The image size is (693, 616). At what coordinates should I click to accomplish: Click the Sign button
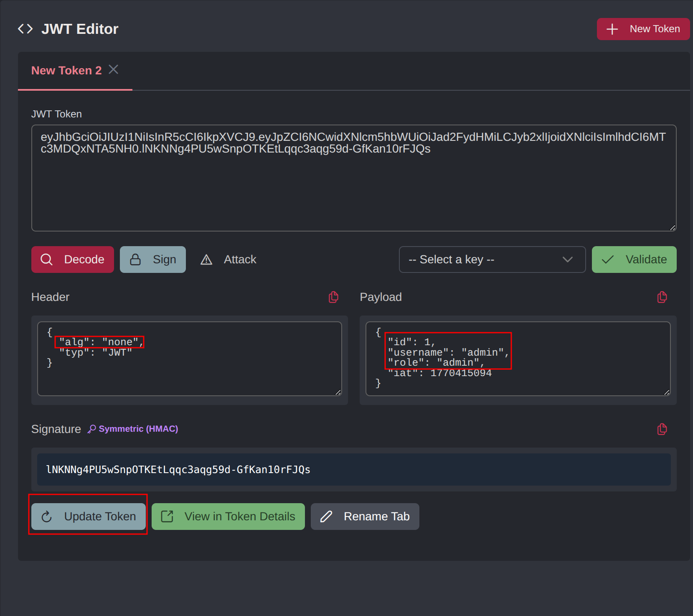[153, 260]
